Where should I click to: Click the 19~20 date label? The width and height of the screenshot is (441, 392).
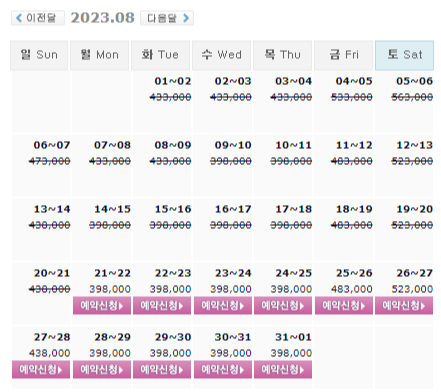click(414, 209)
